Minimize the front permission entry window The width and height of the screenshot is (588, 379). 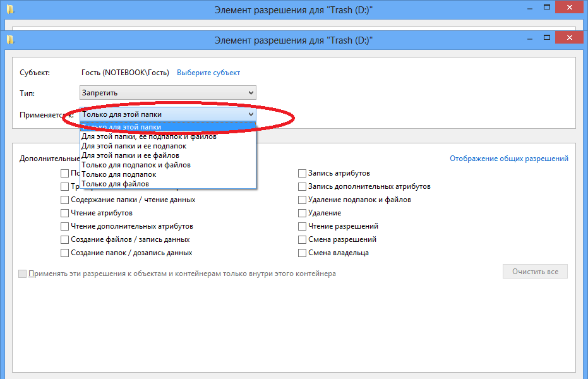[x=530, y=39]
